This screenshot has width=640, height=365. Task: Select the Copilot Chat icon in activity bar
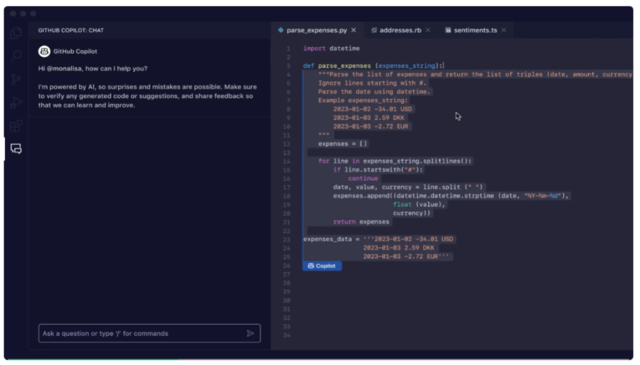click(x=16, y=149)
